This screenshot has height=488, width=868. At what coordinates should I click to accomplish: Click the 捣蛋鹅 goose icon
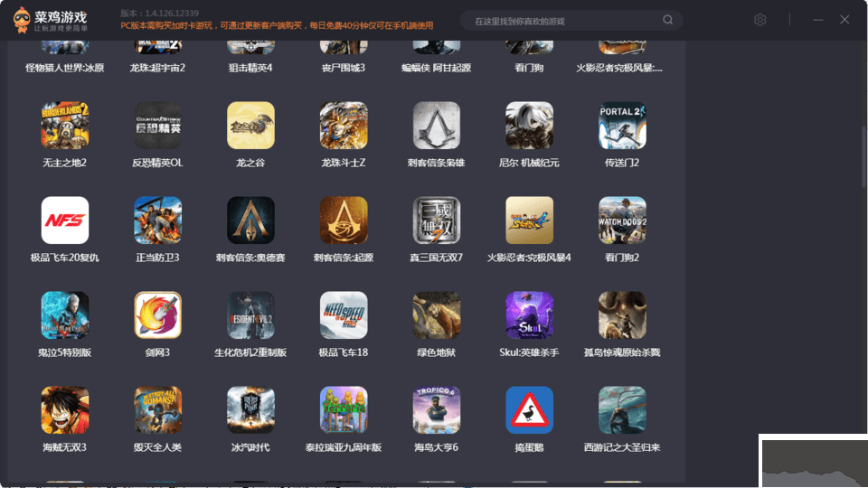(529, 410)
